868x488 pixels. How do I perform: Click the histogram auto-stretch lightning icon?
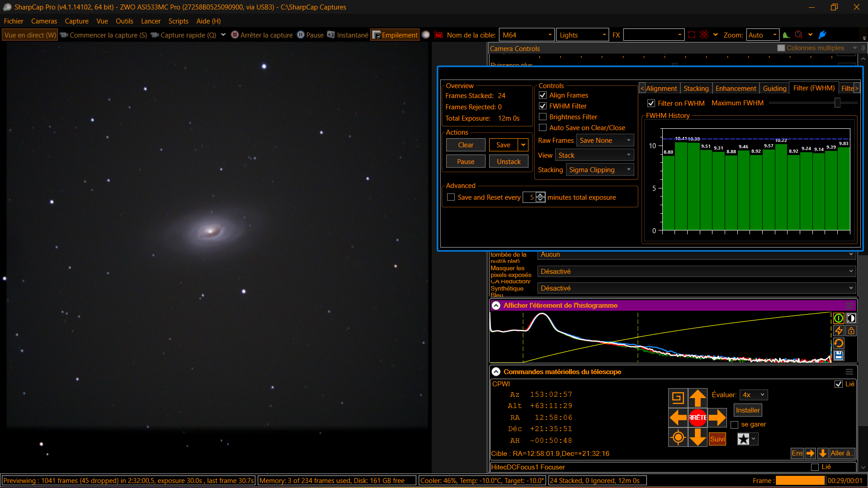[839, 331]
